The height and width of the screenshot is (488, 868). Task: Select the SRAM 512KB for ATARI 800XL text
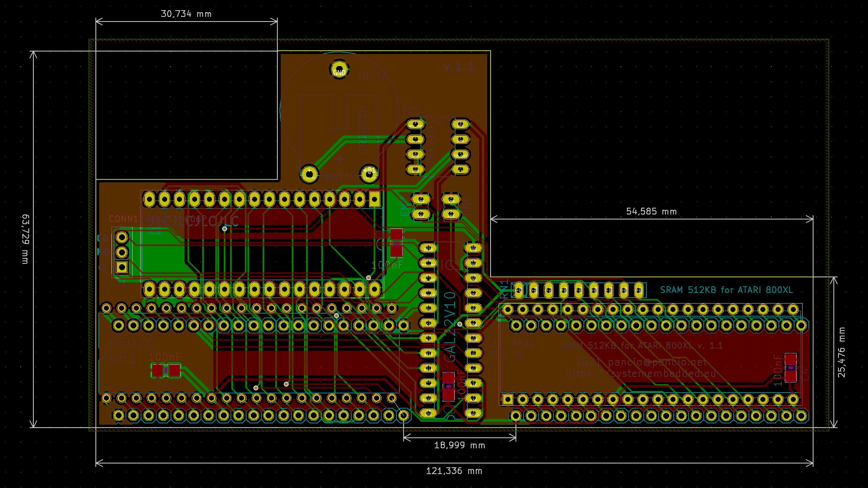726,290
